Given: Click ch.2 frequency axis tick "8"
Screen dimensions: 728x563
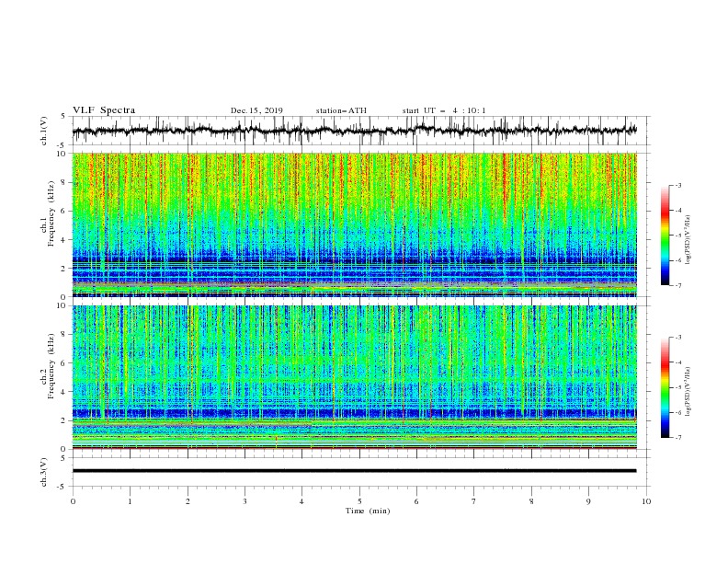Looking at the screenshot, I should pos(64,335).
